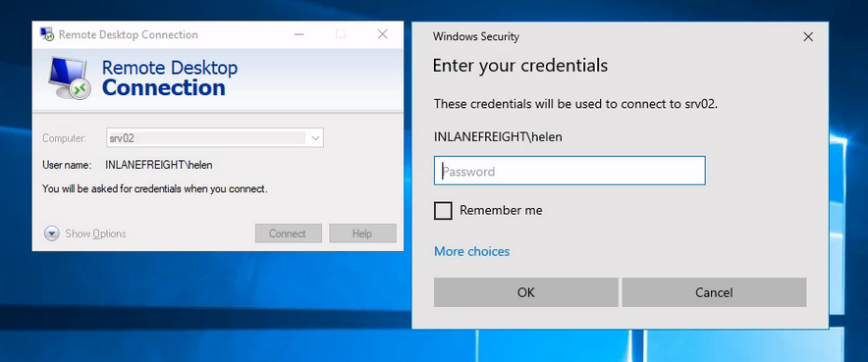This screenshot has width=868, height=362.
Task: Close the Windows Security dialog
Action: 808,37
